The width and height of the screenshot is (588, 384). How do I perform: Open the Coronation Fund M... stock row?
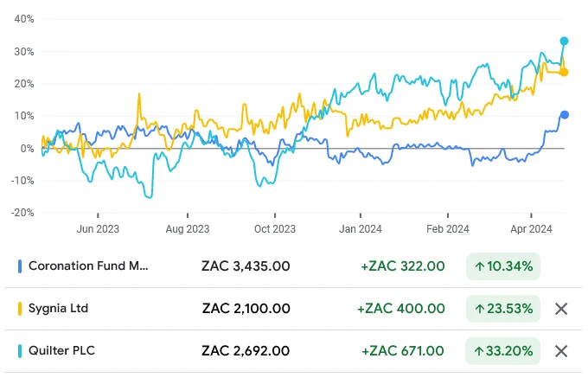(x=293, y=266)
